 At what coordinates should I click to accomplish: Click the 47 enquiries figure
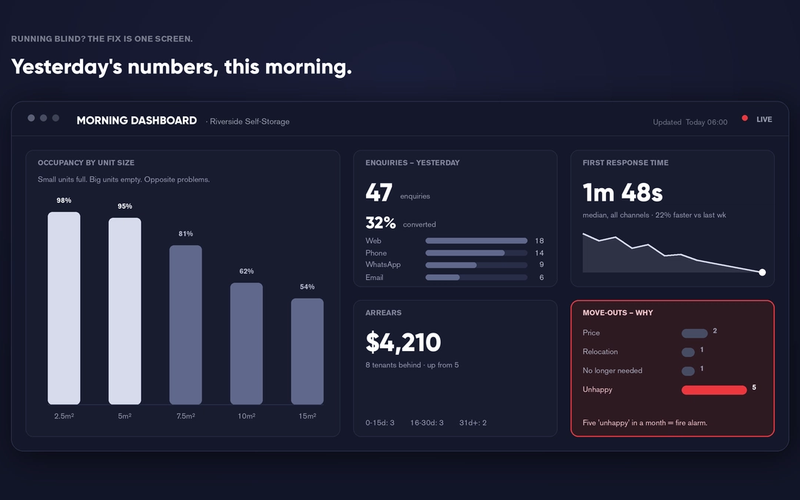pos(379,193)
